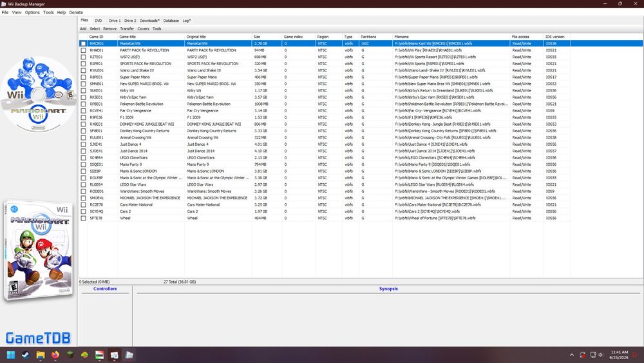The width and height of the screenshot is (644, 363).
Task: Open the File menu
Action: pyautogui.click(x=5, y=12)
